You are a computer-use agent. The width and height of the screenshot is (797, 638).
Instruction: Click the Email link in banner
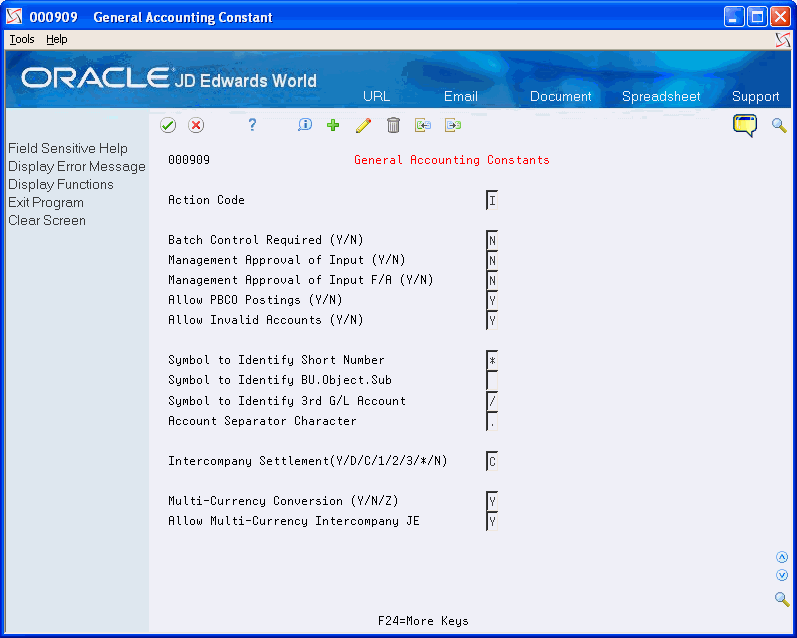(x=461, y=96)
